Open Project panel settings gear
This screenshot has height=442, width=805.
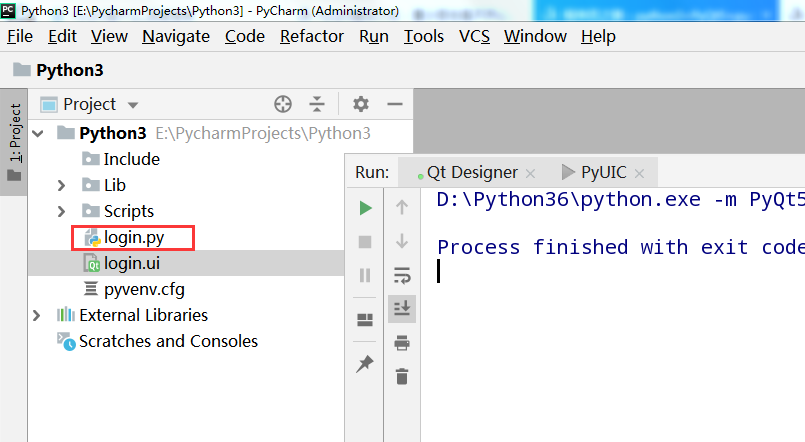point(361,104)
